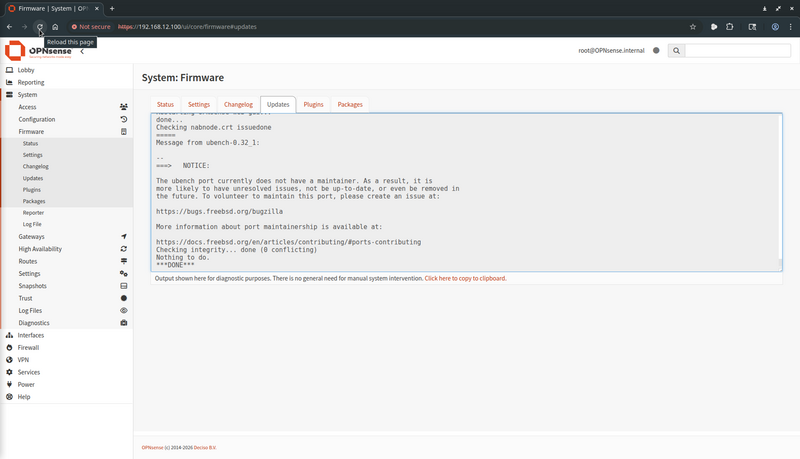Open the browser home page icon

point(55,27)
